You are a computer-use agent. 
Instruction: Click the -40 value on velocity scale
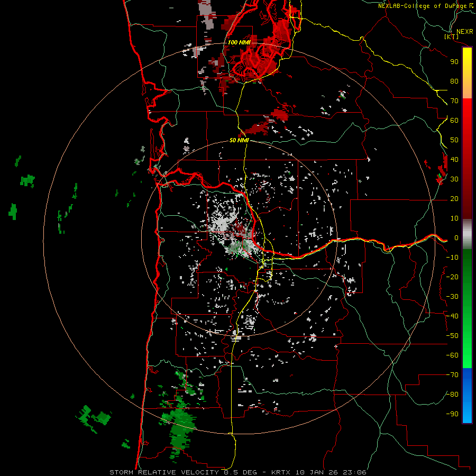tap(452, 316)
